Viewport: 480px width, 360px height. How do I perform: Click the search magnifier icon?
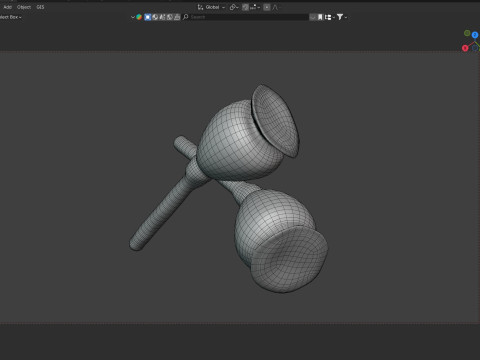click(x=186, y=17)
